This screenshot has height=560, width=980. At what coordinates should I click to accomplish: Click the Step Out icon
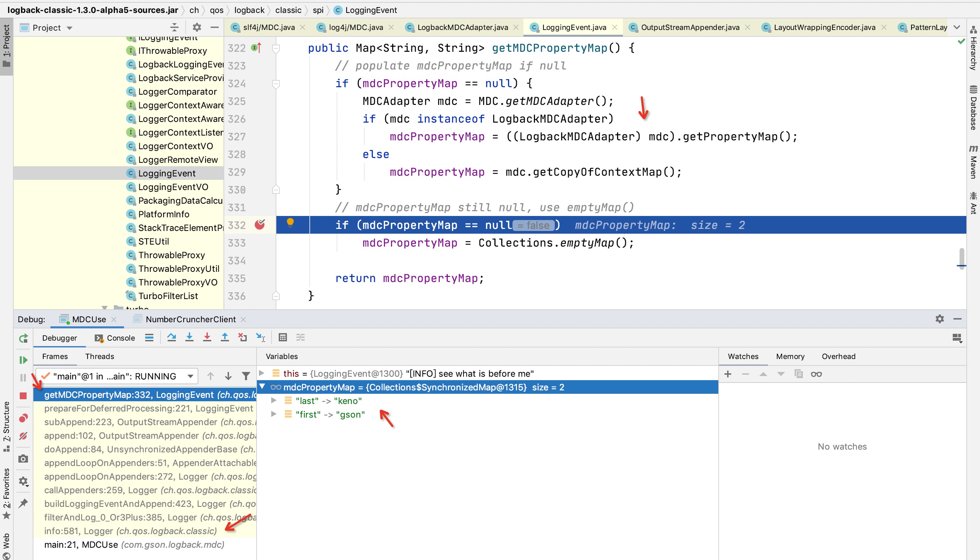pyautogui.click(x=225, y=337)
